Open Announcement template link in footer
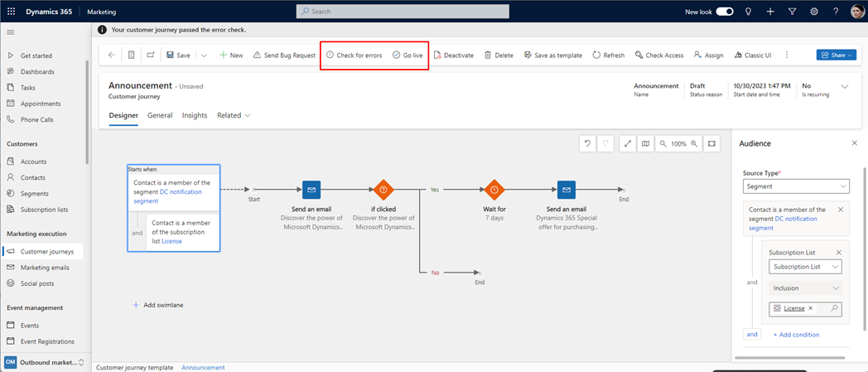This screenshot has height=372, width=868. [203, 368]
